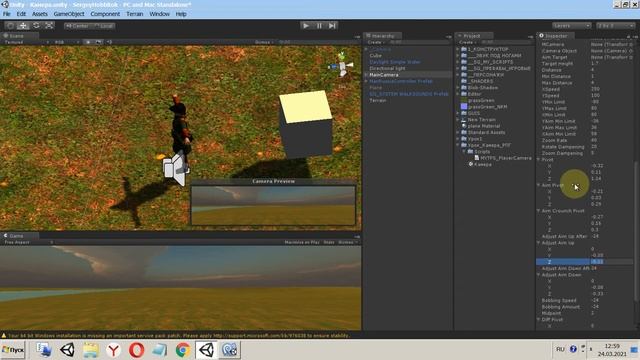Open the File menu
640x360 pixels.
[x=7, y=14]
